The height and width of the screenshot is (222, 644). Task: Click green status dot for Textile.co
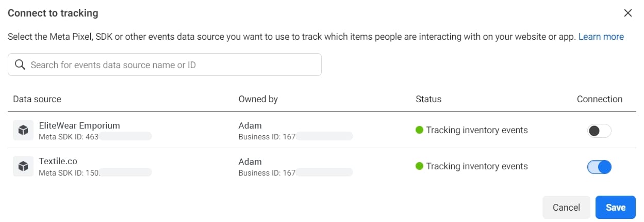click(x=419, y=166)
